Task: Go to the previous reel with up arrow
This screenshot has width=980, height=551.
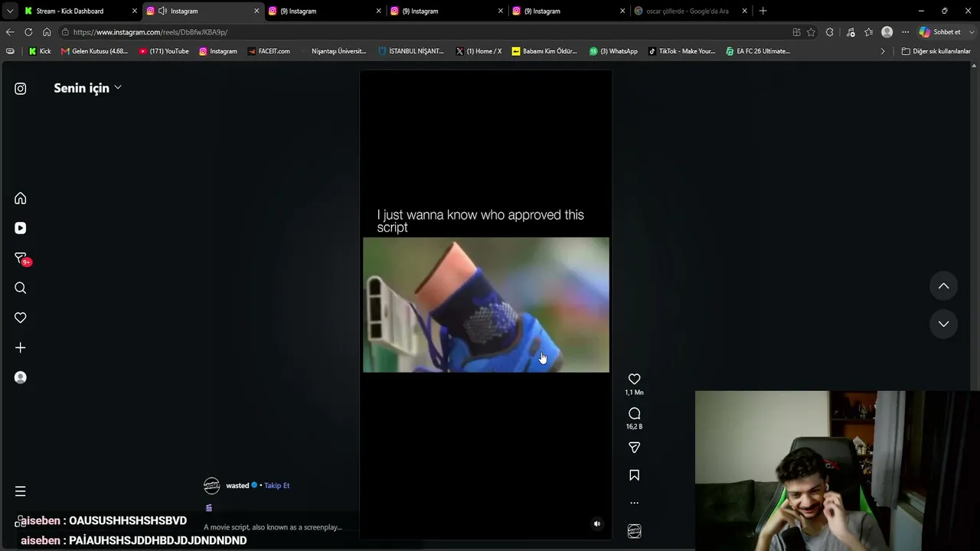Action: click(x=944, y=286)
